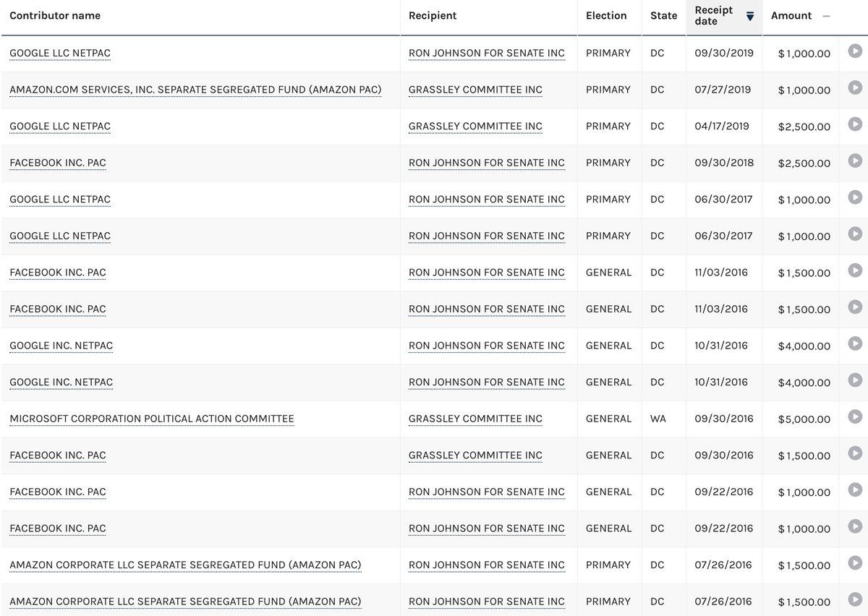
Task: Open Microsoft Corporation Political Action Committee link
Action: [152, 419]
